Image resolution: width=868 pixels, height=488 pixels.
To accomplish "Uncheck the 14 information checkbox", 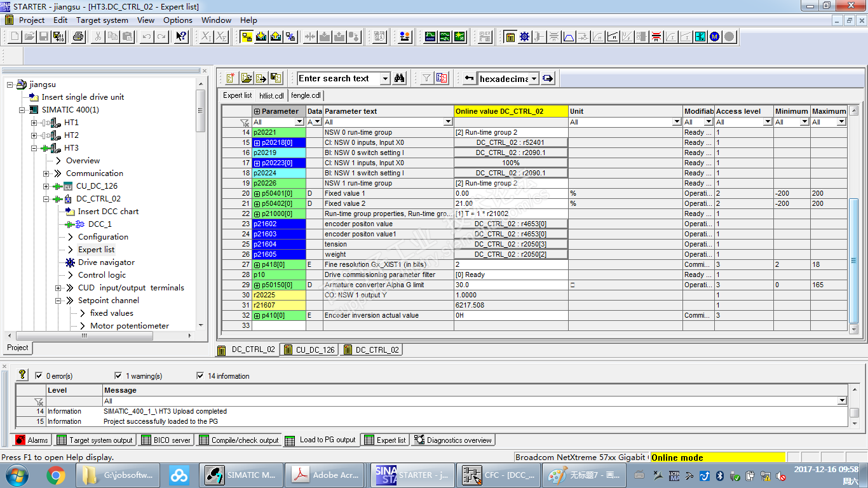I will 201,376.
